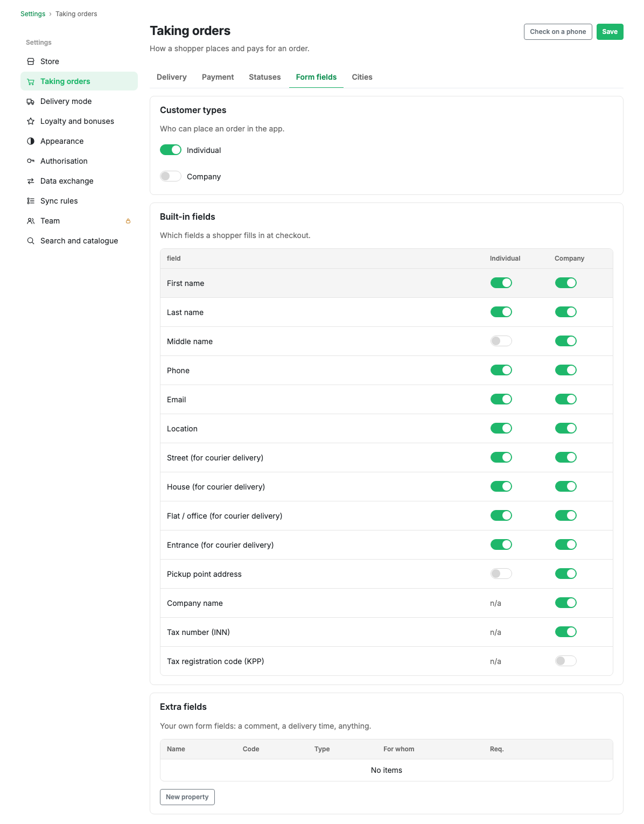Toggle the Individual customer type switch
Image resolution: width=644 pixels, height=824 pixels.
pos(171,150)
